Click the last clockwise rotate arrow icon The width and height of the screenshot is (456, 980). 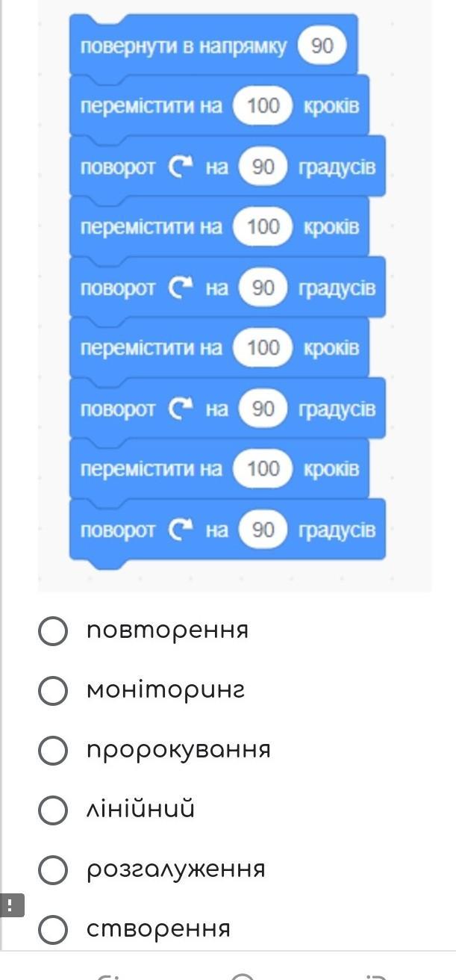point(180,530)
